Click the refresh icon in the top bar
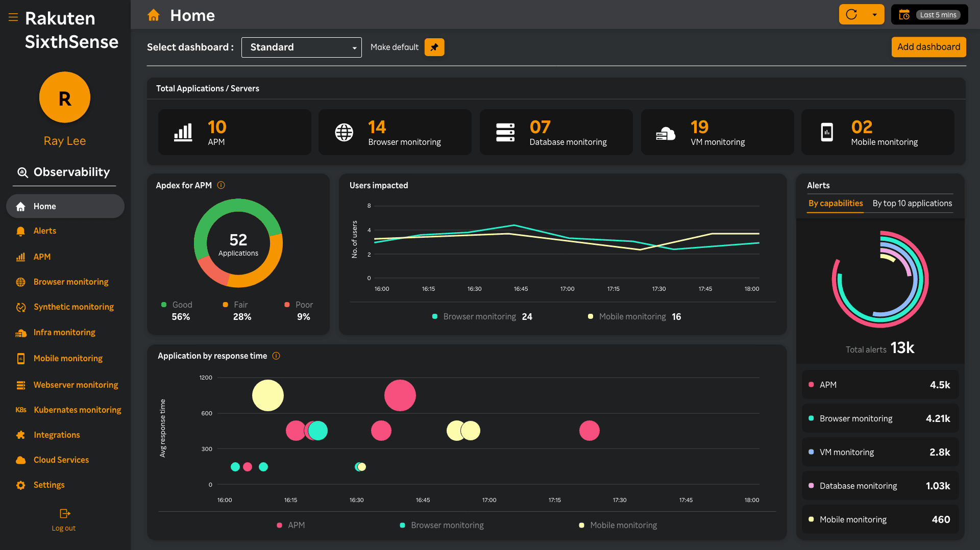 pyautogui.click(x=851, y=14)
